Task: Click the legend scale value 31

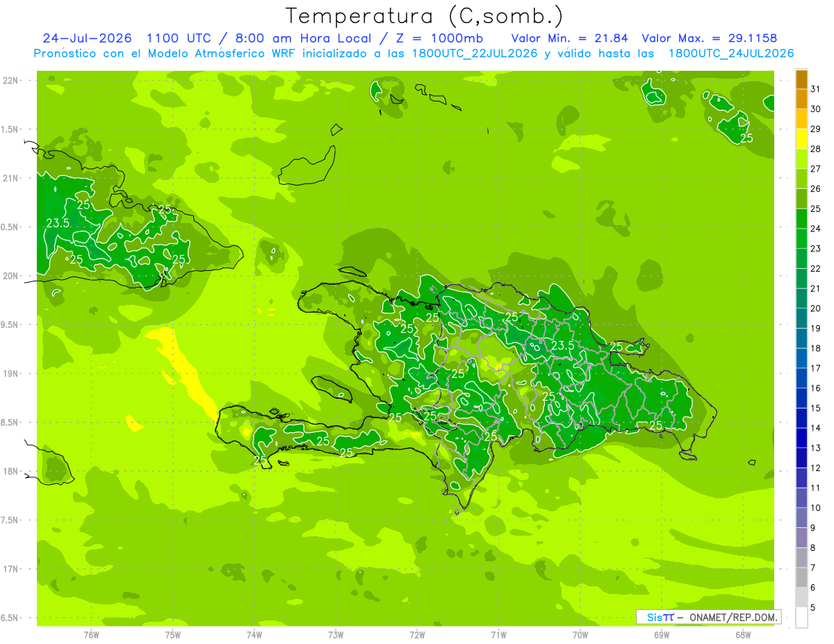Action: click(816, 89)
